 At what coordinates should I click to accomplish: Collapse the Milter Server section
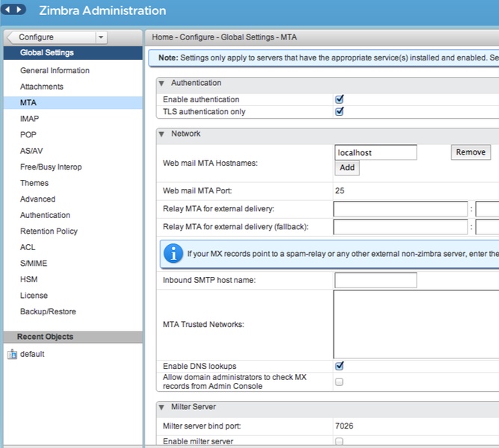(x=162, y=407)
